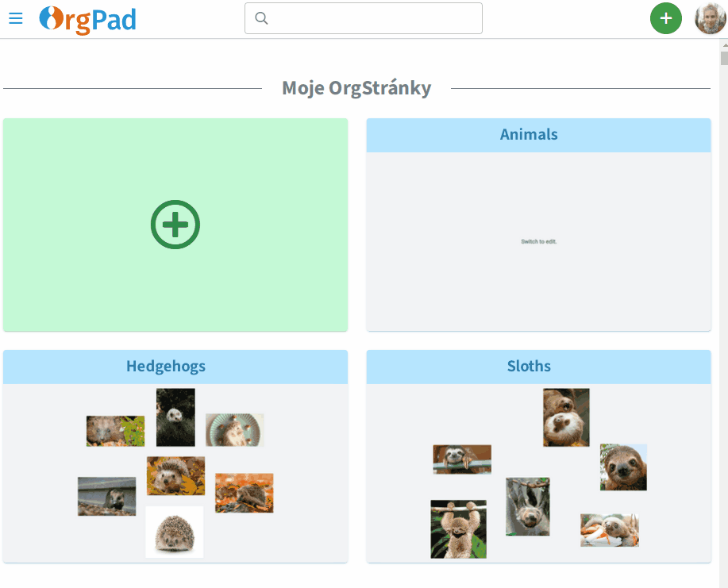Screen dimensions: 728x588
Task: Open the Animals OrgPage title
Action: coord(529,135)
